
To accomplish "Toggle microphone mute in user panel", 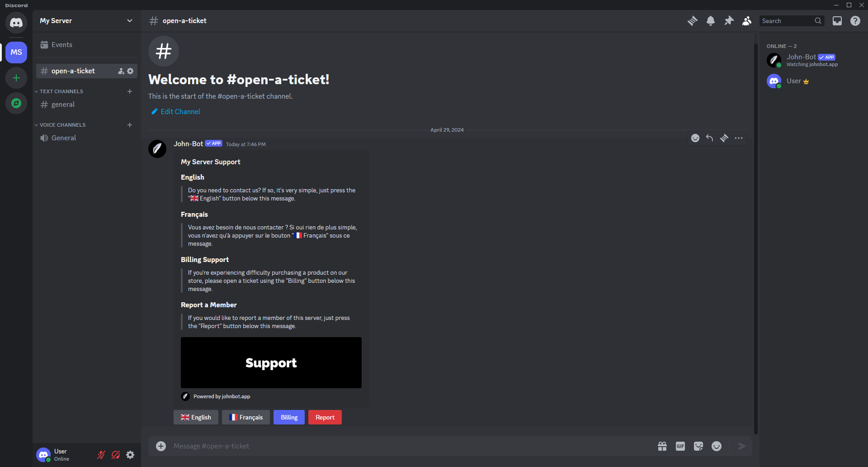I will click(101, 455).
